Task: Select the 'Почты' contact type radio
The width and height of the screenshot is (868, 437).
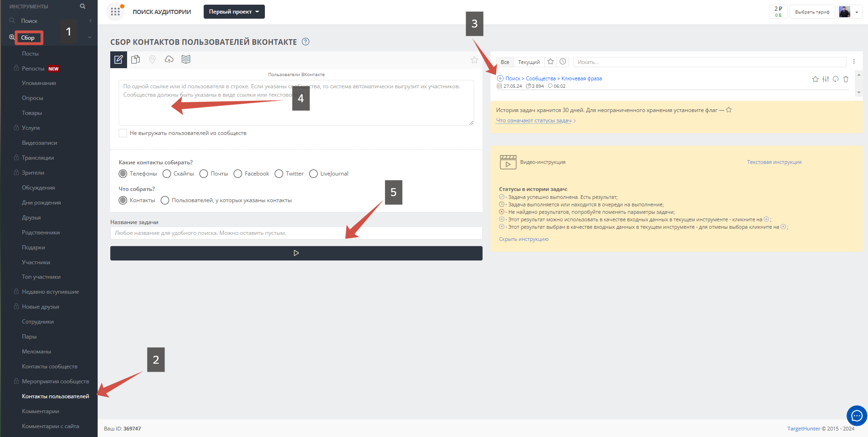Action: (x=204, y=174)
